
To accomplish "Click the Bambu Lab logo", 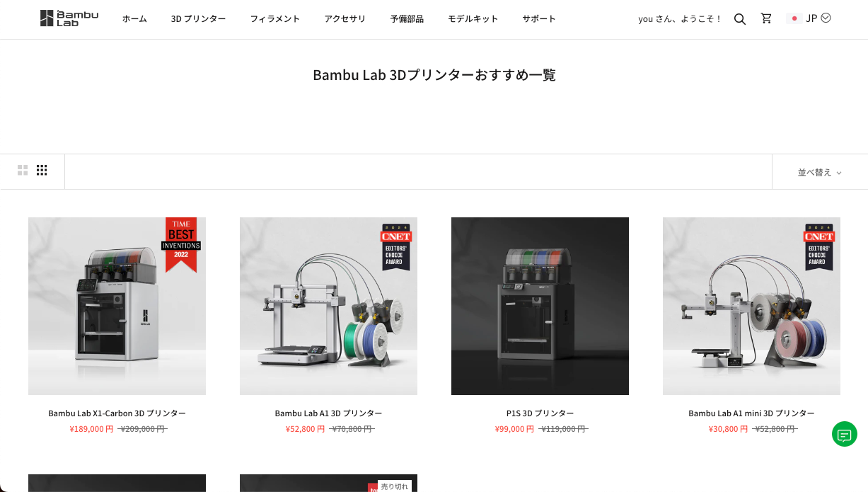I will pos(69,18).
